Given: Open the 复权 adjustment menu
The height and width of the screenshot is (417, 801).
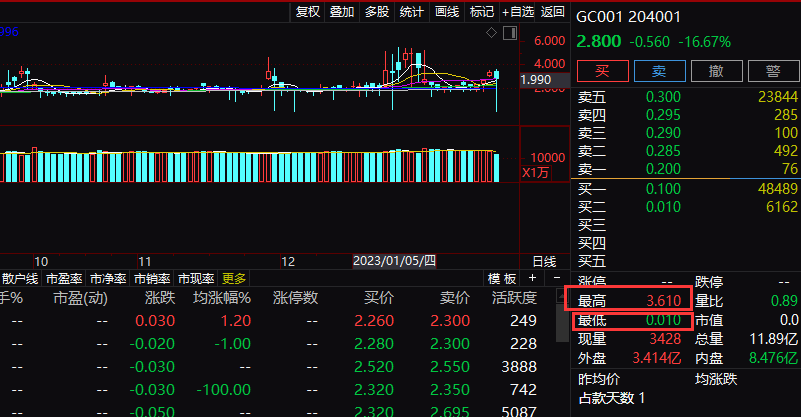Looking at the screenshot, I should (x=307, y=12).
